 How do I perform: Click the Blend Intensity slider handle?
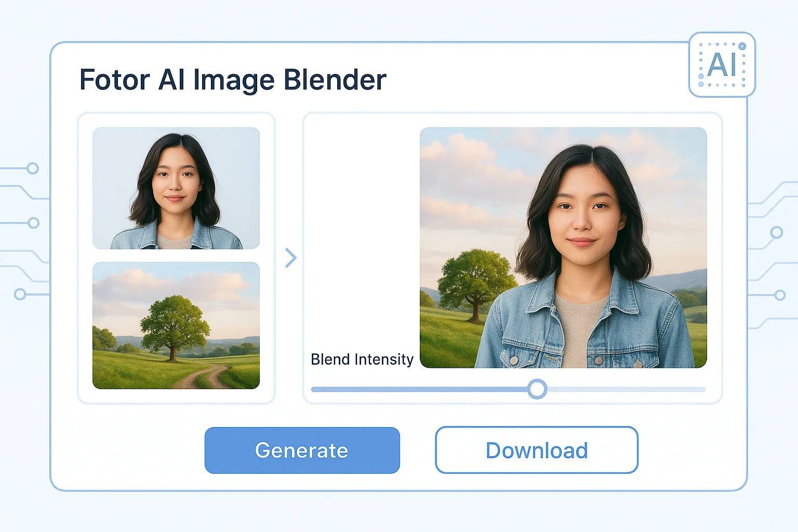537,389
